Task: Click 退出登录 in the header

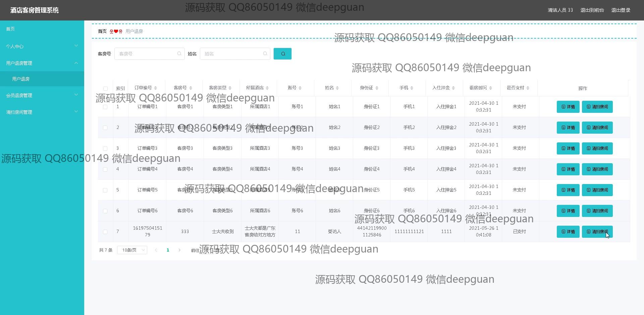Action: tap(621, 10)
